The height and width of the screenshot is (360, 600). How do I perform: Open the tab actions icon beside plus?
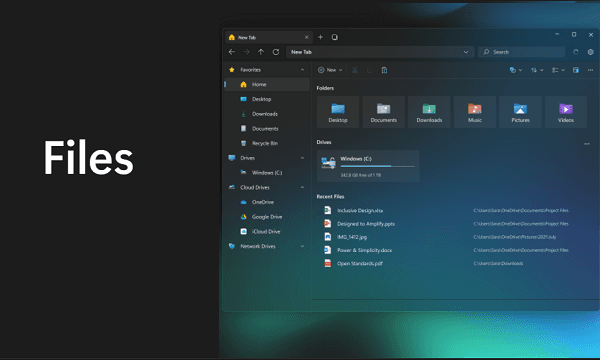pyautogui.click(x=335, y=37)
